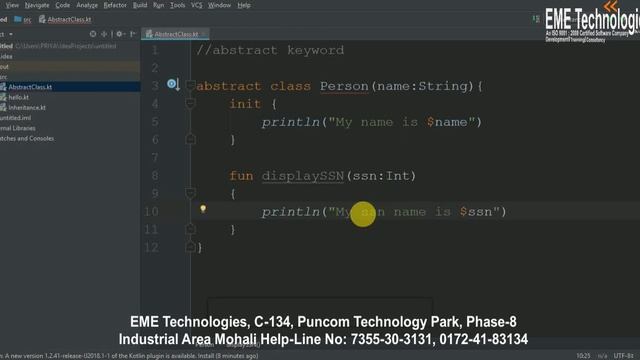Viewport: 640px width, 360px height.
Task: Click the displaySSN function name
Action: tap(303, 176)
